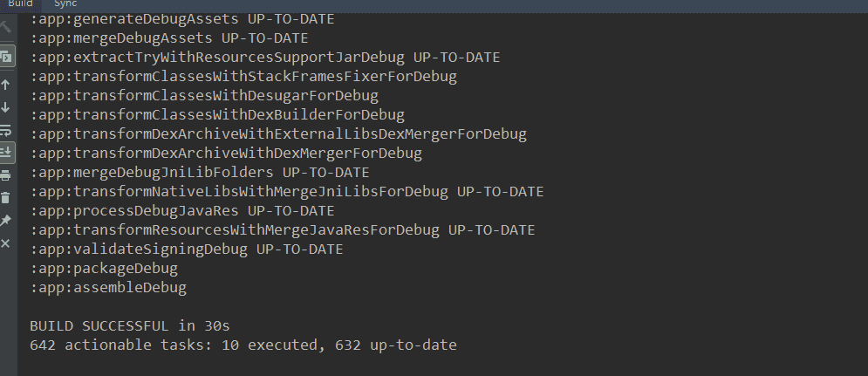Viewport: 868px width, 376px height.
Task: Click the up arrow stack trace icon
Action: pos(5,85)
